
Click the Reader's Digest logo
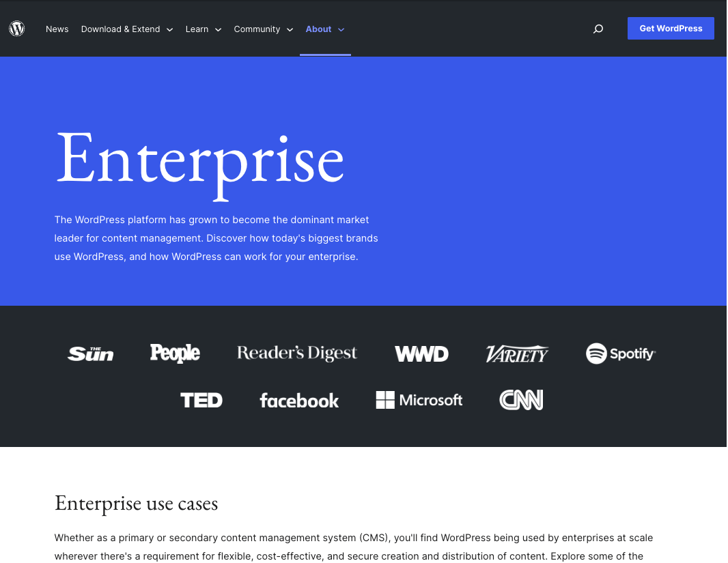(x=297, y=353)
